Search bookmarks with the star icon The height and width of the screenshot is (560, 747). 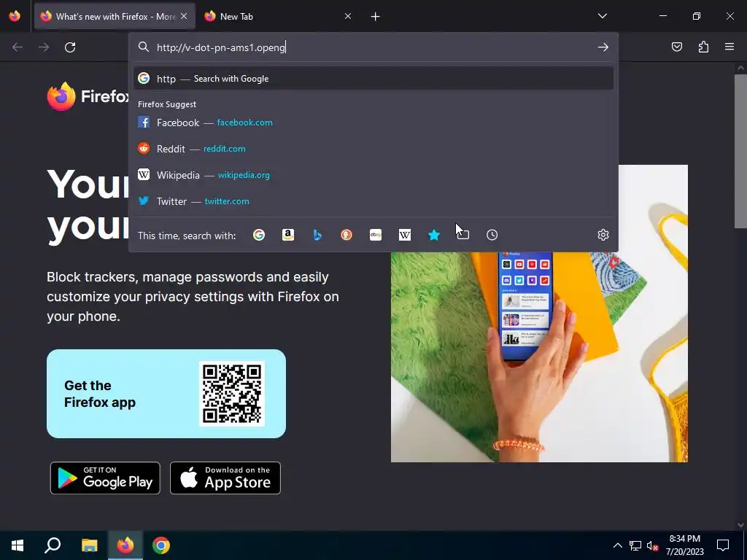[x=434, y=235]
